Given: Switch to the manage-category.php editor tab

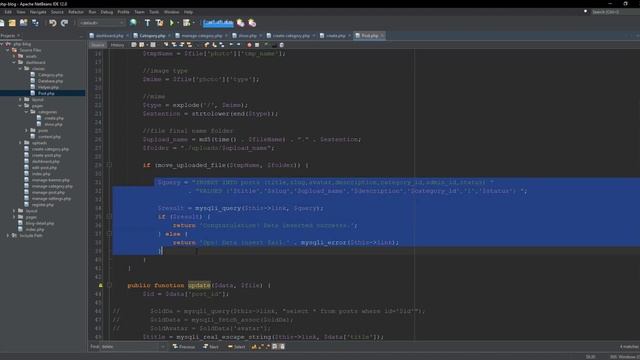Looking at the screenshot, I should pyautogui.click(x=202, y=36).
